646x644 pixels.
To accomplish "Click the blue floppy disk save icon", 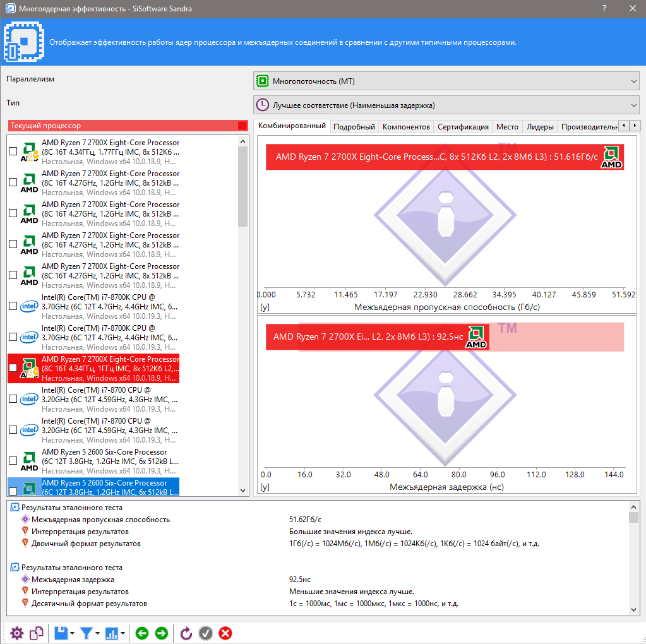I will coord(61,633).
